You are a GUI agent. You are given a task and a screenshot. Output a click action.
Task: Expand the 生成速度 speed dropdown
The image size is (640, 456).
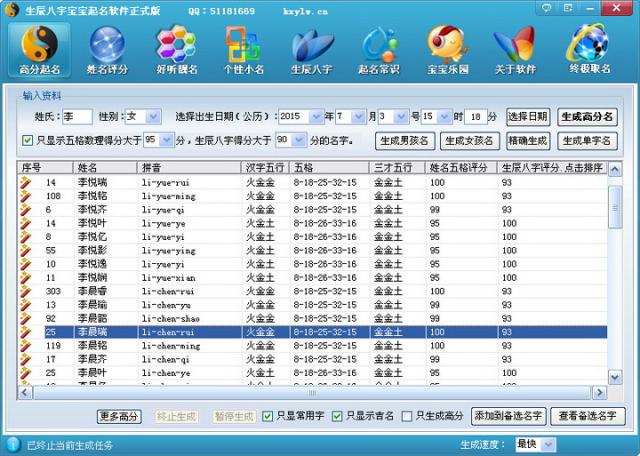(549, 444)
